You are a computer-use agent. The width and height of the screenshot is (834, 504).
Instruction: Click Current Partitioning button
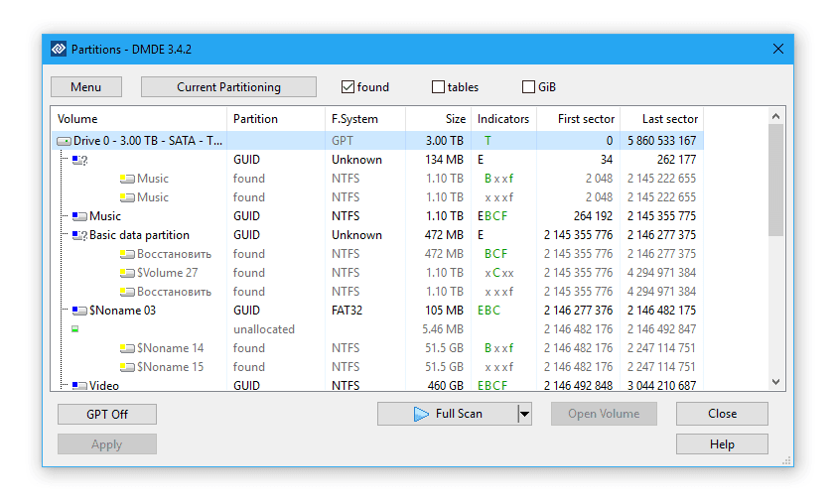[x=228, y=86]
